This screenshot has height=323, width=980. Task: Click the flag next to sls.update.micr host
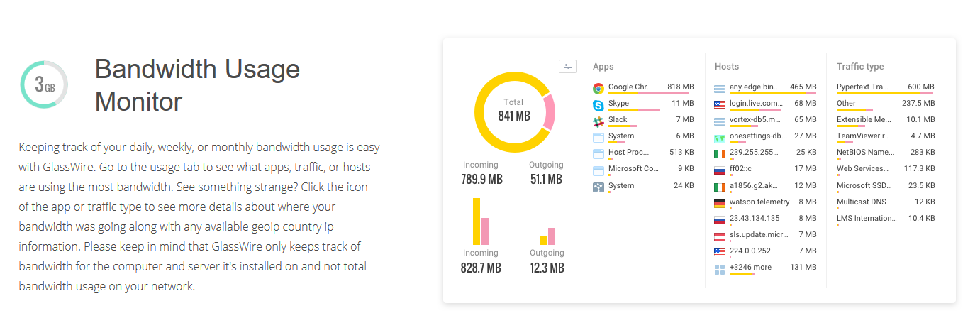point(720,236)
